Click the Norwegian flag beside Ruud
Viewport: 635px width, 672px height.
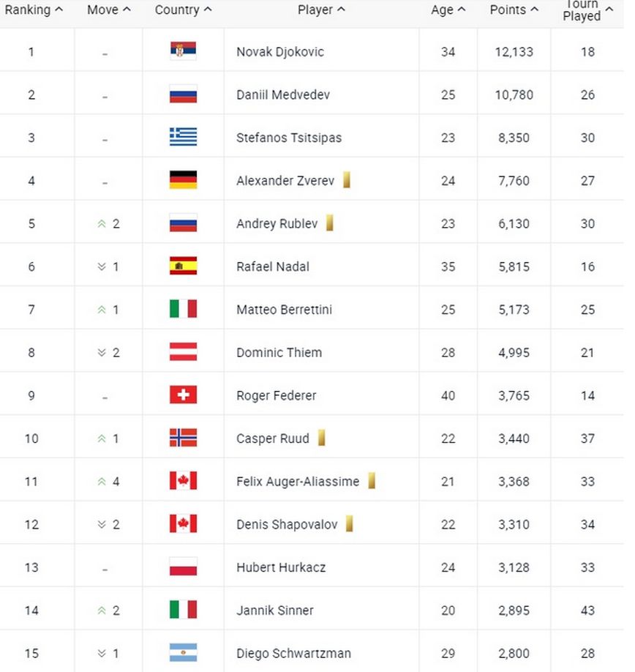click(x=183, y=438)
